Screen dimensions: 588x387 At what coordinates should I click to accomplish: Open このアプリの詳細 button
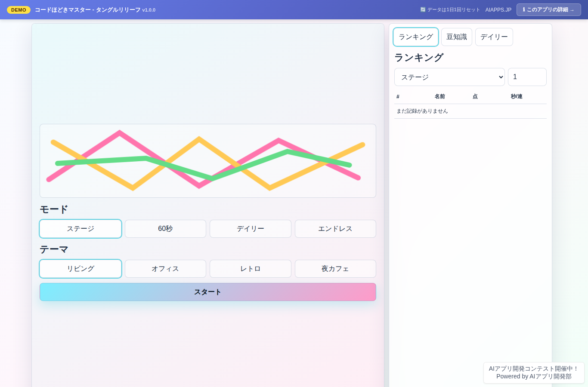point(549,9)
